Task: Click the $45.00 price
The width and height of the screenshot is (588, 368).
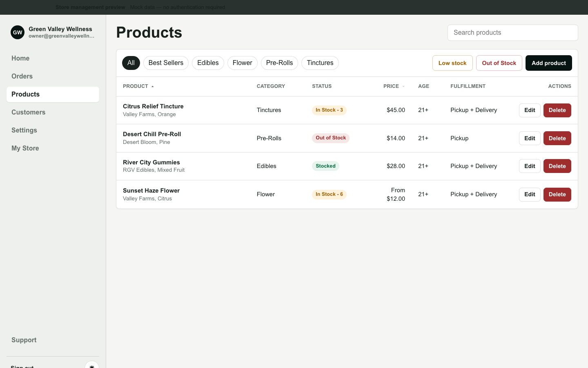Action: coord(396,110)
